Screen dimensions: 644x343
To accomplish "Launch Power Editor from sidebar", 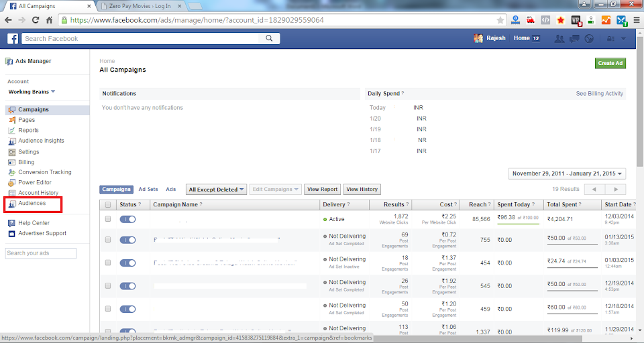I will tap(34, 182).
